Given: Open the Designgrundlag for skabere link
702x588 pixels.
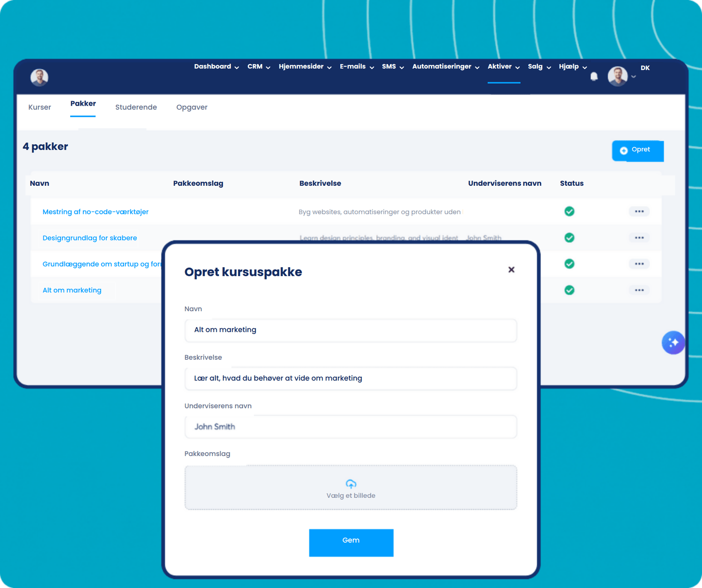Looking at the screenshot, I should 90,238.
